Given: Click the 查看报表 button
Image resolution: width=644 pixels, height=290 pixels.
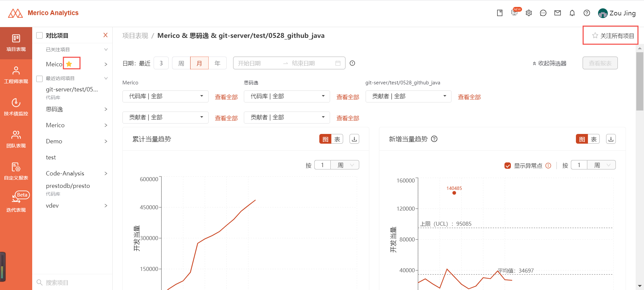Looking at the screenshot, I should [600, 63].
